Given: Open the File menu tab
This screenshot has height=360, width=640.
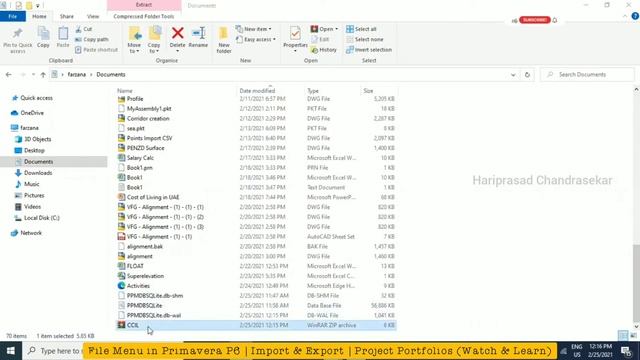Looking at the screenshot, I should 13,16.
